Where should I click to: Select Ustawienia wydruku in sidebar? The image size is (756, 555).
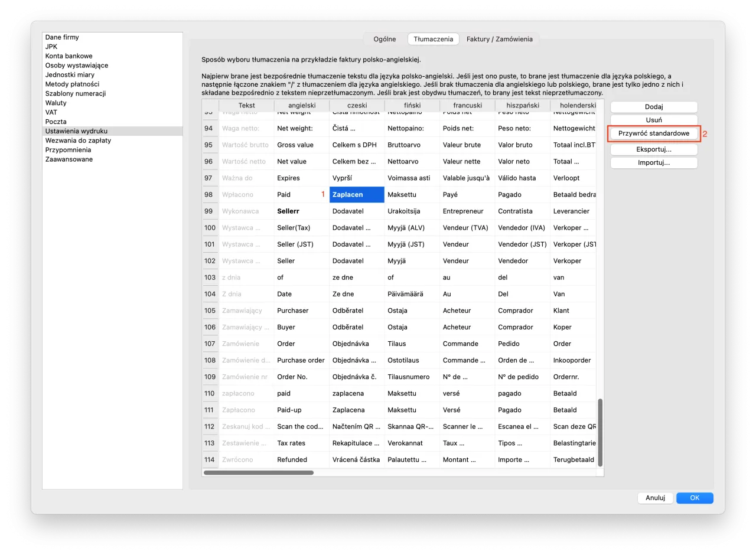pyautogui.click(x=112, y=131)
